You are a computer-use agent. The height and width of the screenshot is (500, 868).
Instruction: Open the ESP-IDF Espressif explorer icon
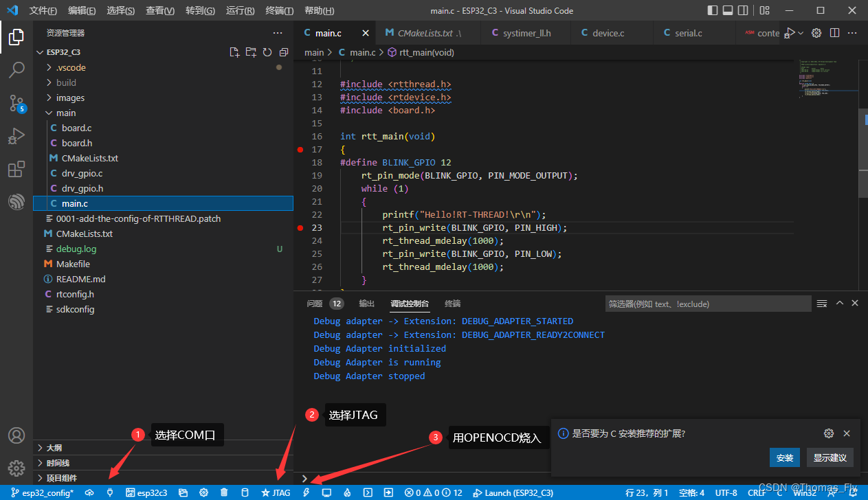click(x=16, y=202)
